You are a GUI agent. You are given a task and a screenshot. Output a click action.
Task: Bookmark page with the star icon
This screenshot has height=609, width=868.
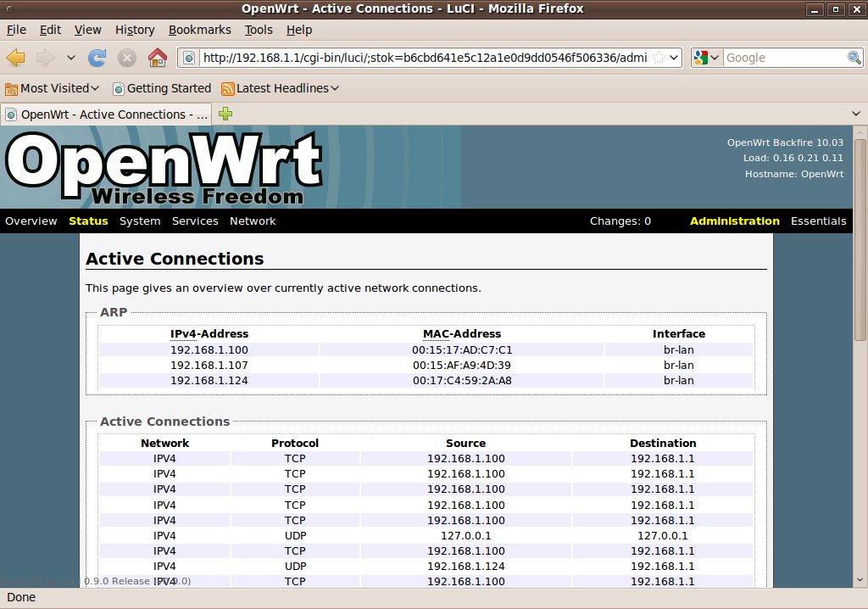658,58
